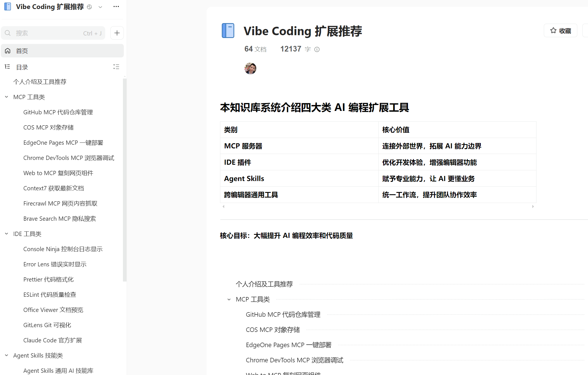
Task: Click the right scroll arrow below the table
Action: pyautogui.click(x=533, y=207)
